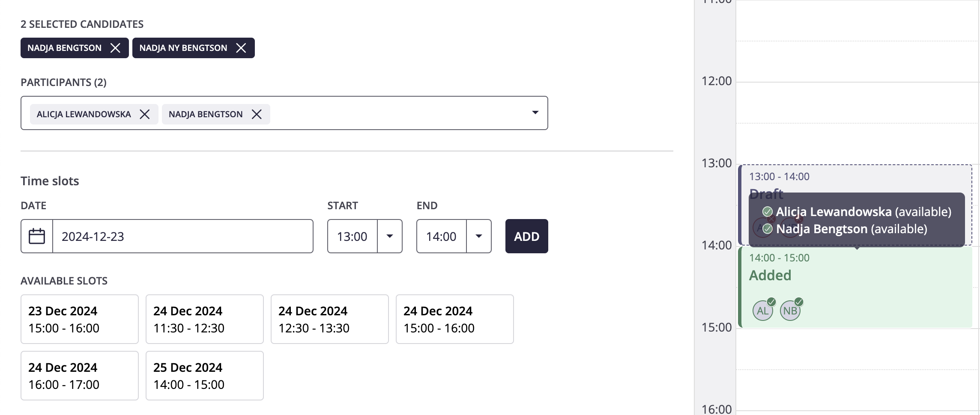Remove Nadja Bengtson from selected candidates
Screen dimensions: 980x415
click(x=115, y=48)
